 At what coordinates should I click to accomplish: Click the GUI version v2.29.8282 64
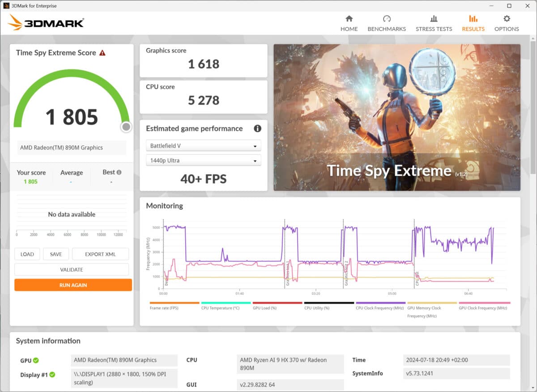pyautogui.click(x=290, y=385)
